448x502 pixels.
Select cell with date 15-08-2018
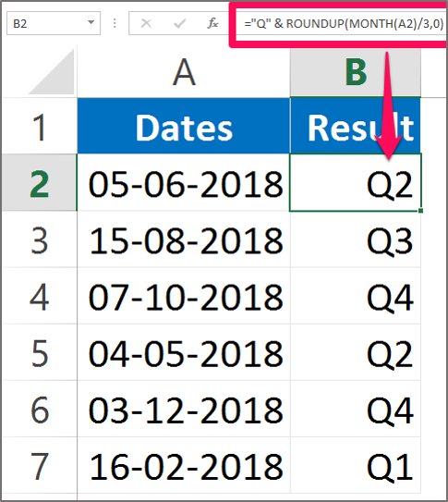pos(184,239)
